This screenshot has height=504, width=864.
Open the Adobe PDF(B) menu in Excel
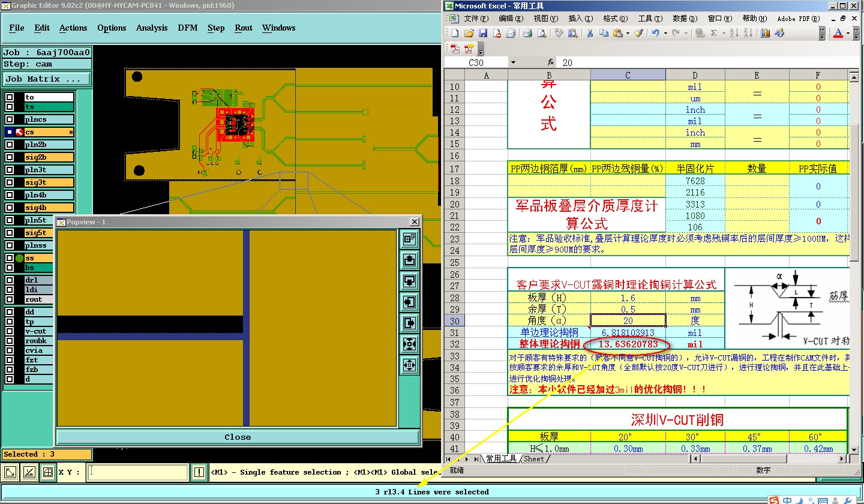click(799, 19)
